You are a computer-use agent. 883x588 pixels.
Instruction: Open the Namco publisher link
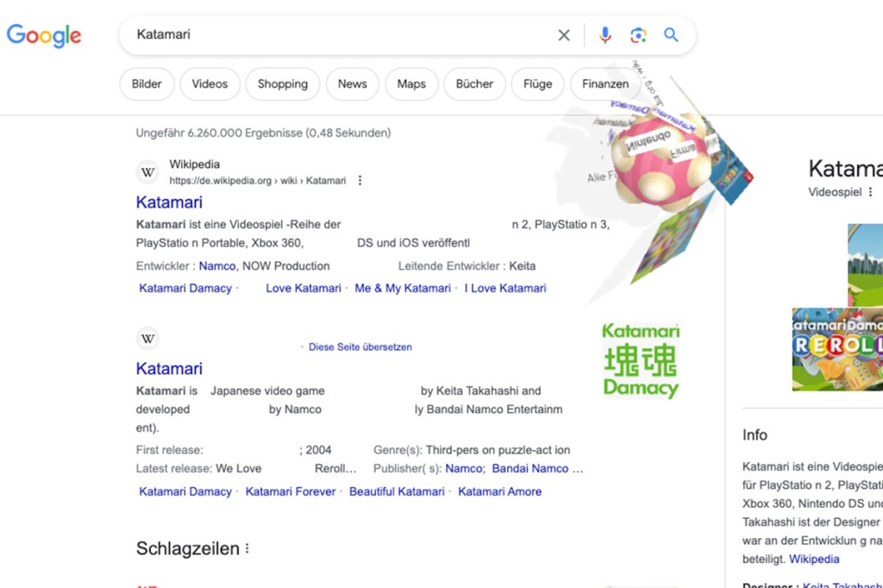coord(463,469)
